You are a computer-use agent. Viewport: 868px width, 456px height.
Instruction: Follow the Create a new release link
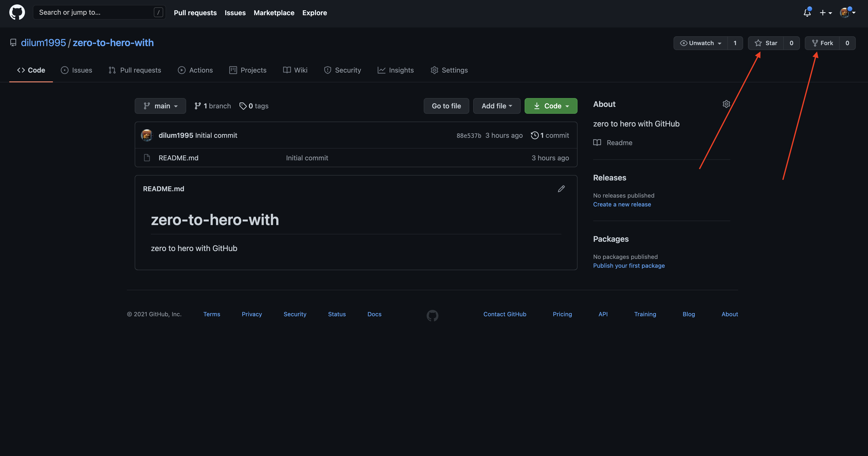click(622, 204)
